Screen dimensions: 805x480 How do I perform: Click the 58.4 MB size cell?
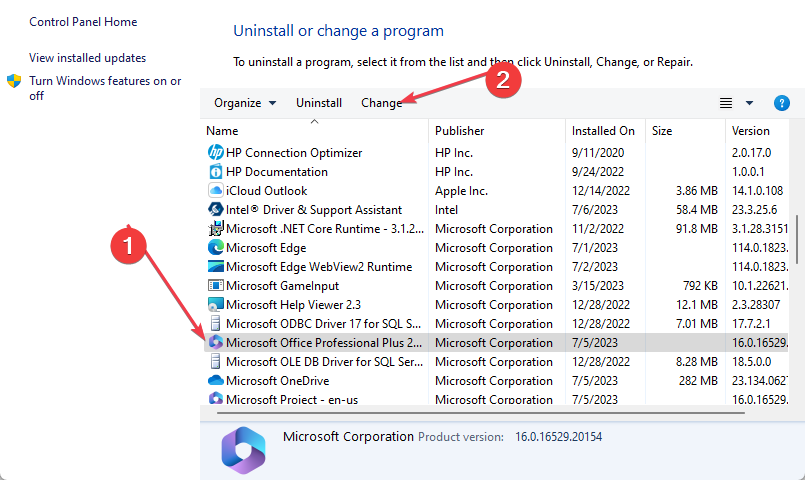696,210
